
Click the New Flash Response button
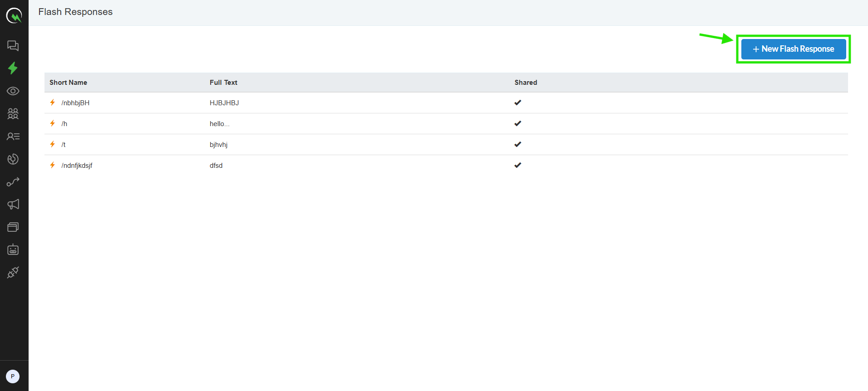coord(793,49)
